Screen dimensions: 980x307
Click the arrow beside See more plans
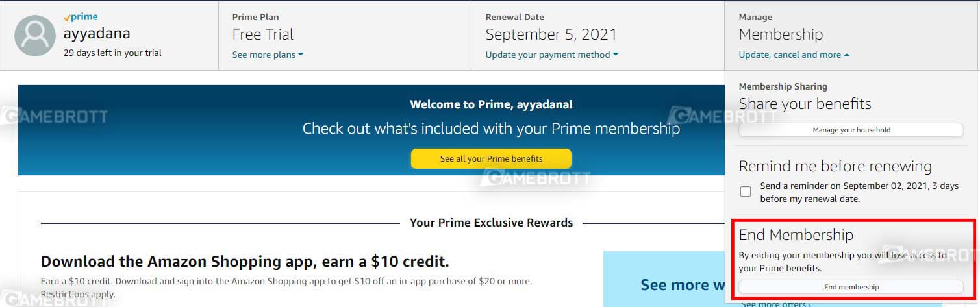point(301,55)
